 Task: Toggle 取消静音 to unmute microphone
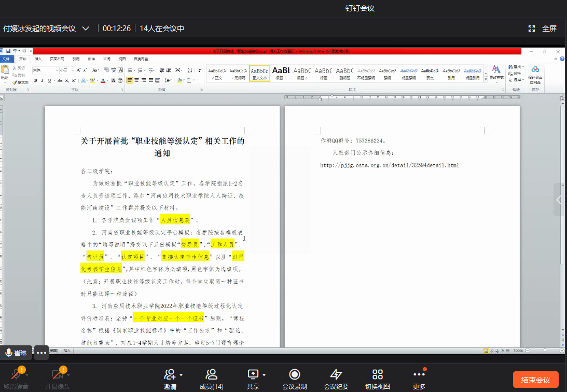[17, 375]
